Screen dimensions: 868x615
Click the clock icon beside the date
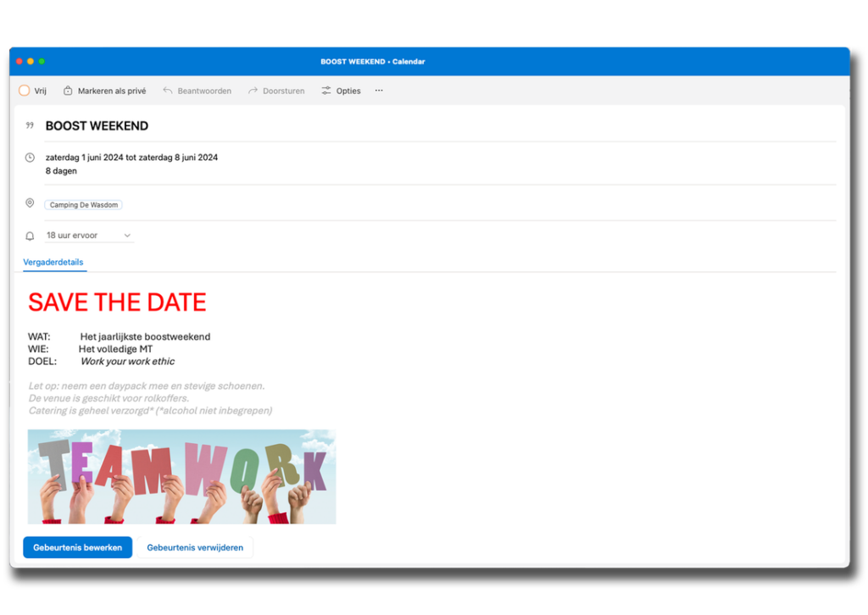click(30, 158)
